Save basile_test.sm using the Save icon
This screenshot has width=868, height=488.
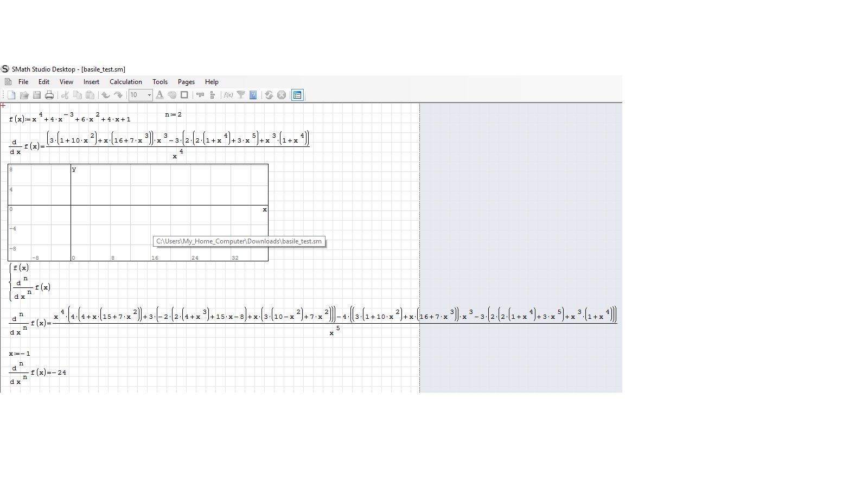[x=37, y=95]
